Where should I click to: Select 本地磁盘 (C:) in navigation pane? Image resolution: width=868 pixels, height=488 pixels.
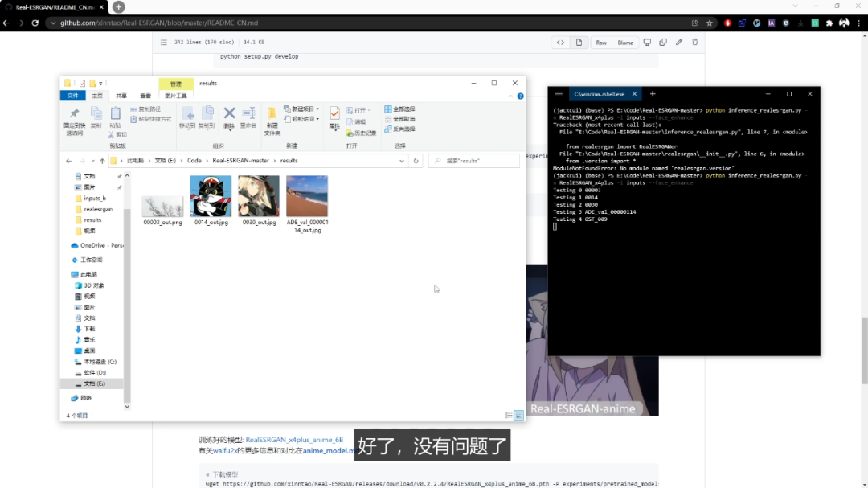pos(95,362)
